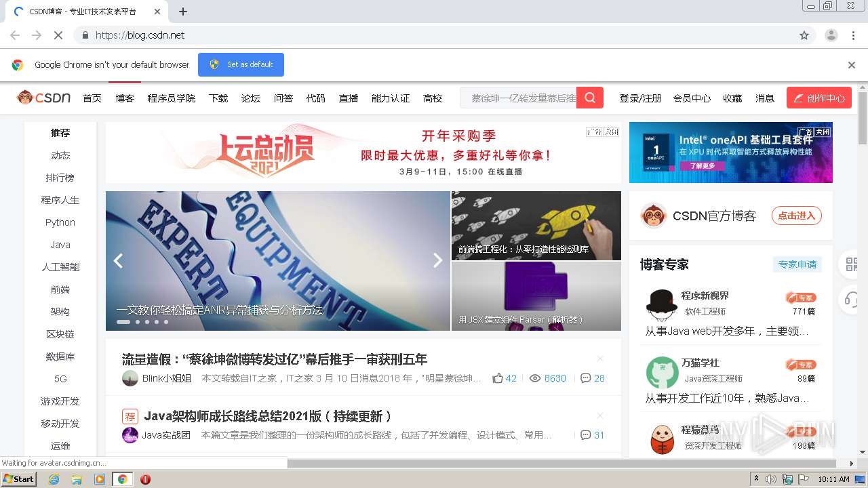This screenshot has height=488, width=868.
Task: Click Blink小姐姐 author avatar
Action: point(130,378)
